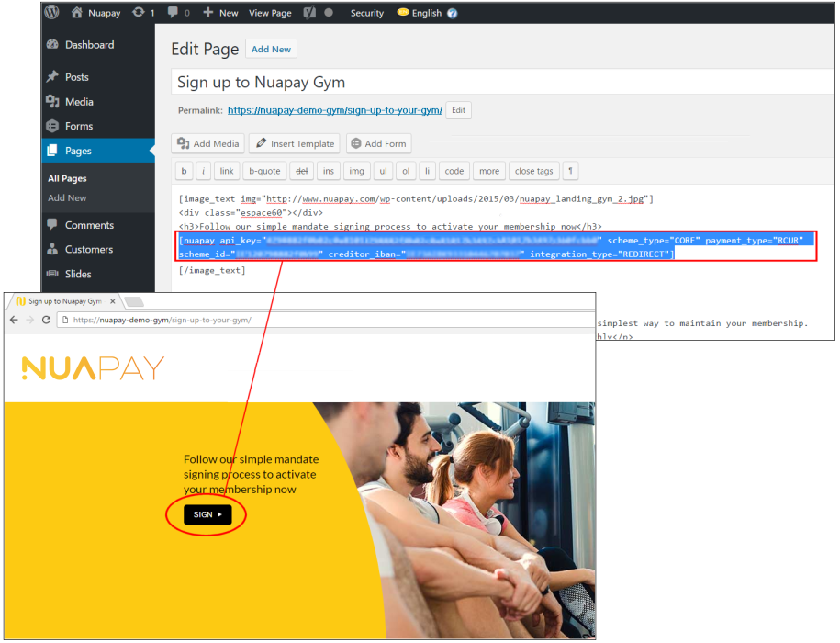
Task: Reload the Nuapay gym browser page
Action: pyautogui.click(x=47, y=320)
